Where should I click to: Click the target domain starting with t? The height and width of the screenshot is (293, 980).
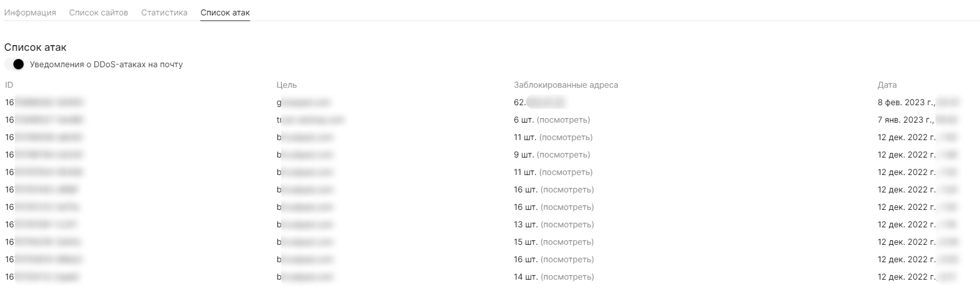tap(310, 120)
